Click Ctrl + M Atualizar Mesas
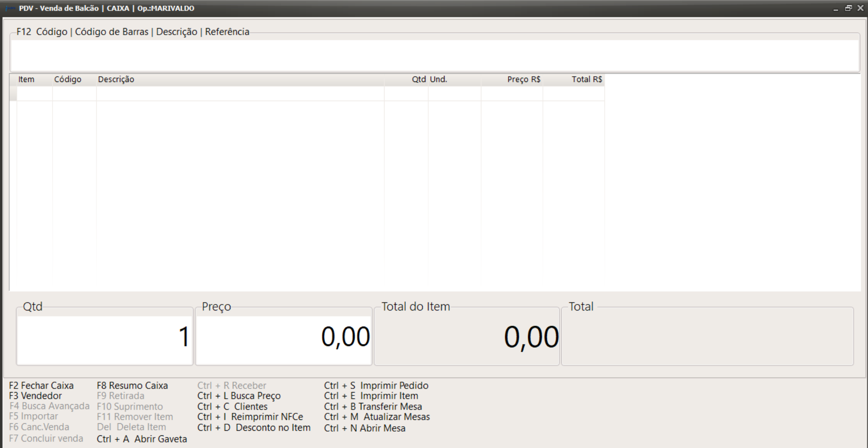Screen dimensions: 868x448 (377, 417)
